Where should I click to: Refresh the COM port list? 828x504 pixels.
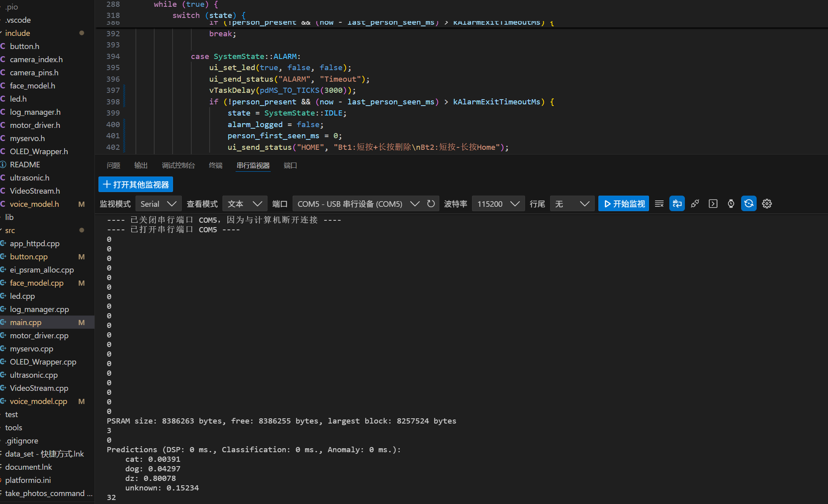(431, 204)
